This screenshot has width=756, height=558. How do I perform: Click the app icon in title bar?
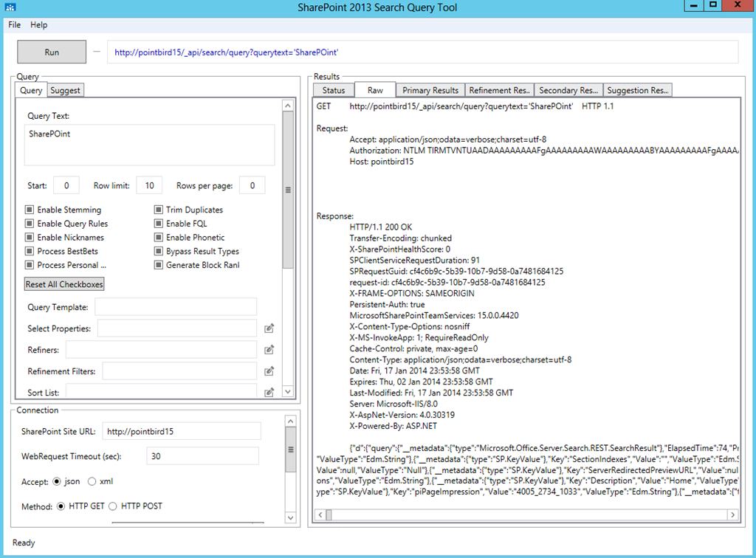(10, 7)
